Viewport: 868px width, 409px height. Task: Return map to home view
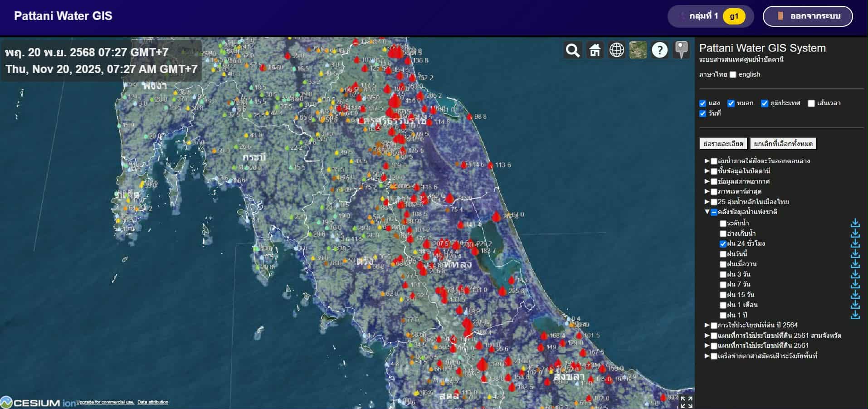tap(595, 50)
